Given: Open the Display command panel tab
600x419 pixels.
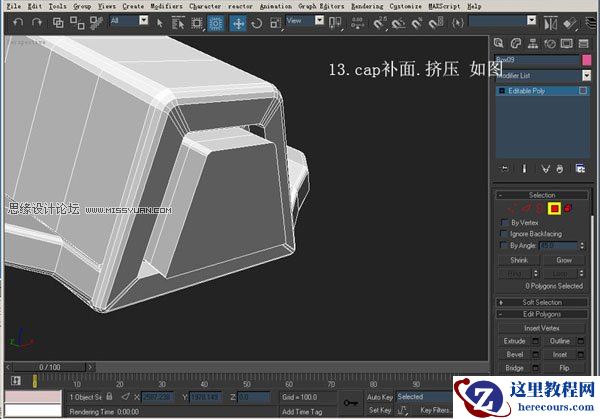Looking at the screenshot, I should [x=567, y=43].
